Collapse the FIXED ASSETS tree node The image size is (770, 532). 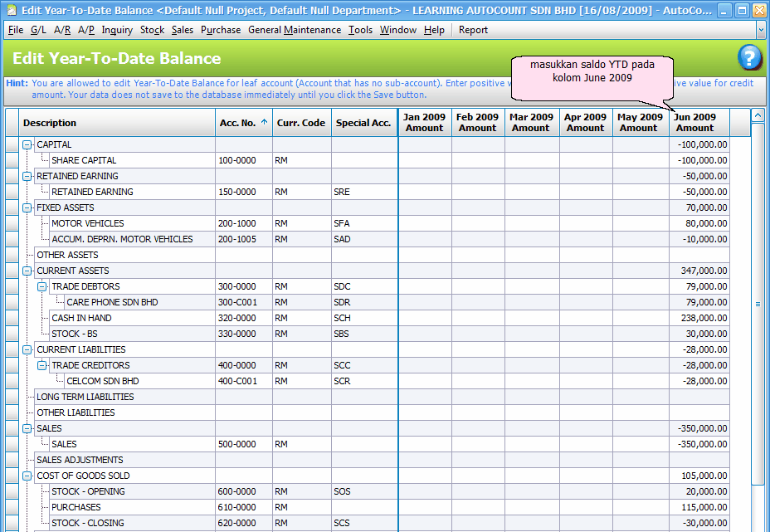pos(27,207)
